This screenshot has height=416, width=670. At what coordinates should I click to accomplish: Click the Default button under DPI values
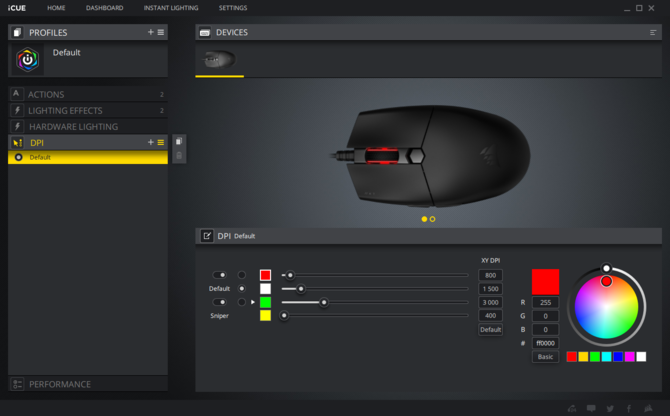(x=491, y=329)
